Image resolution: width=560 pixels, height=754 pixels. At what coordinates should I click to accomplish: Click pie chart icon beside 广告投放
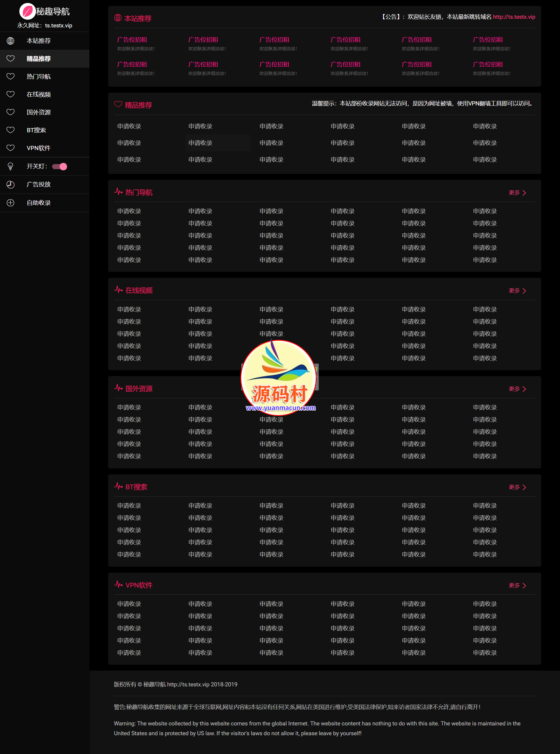[x=10, y=184]
